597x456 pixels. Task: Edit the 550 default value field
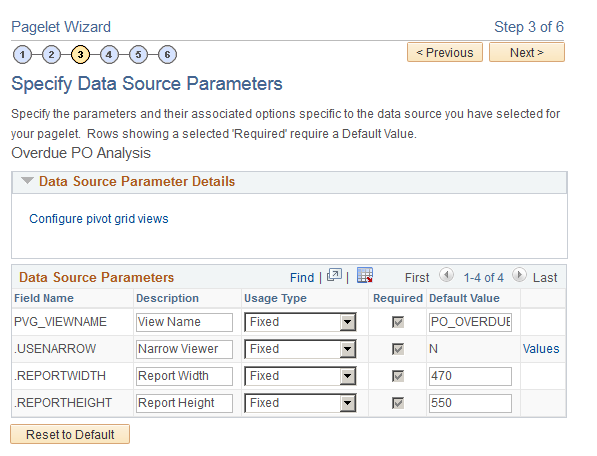(x=470, y=403)
